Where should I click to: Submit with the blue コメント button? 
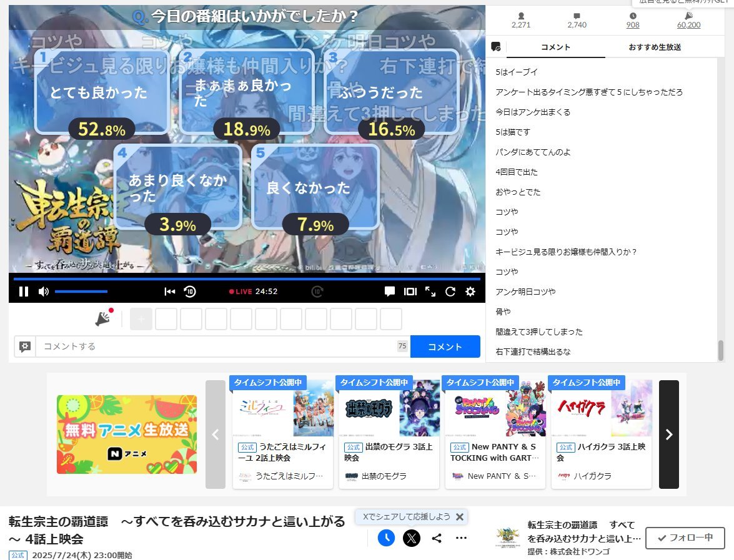(x=445, y=346)
